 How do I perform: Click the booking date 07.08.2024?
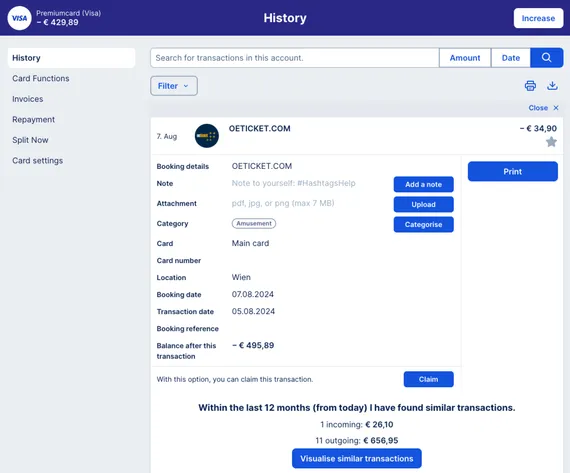(x=253, y=294)
